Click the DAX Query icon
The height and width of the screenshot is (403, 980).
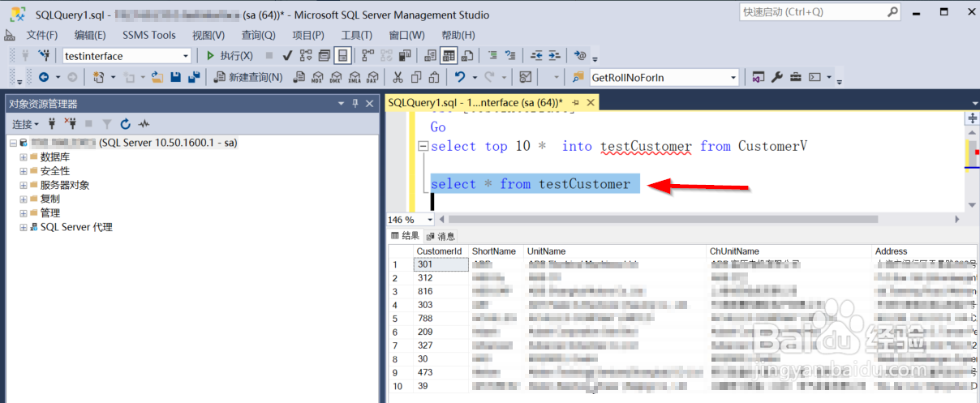[x=372, y=77]
